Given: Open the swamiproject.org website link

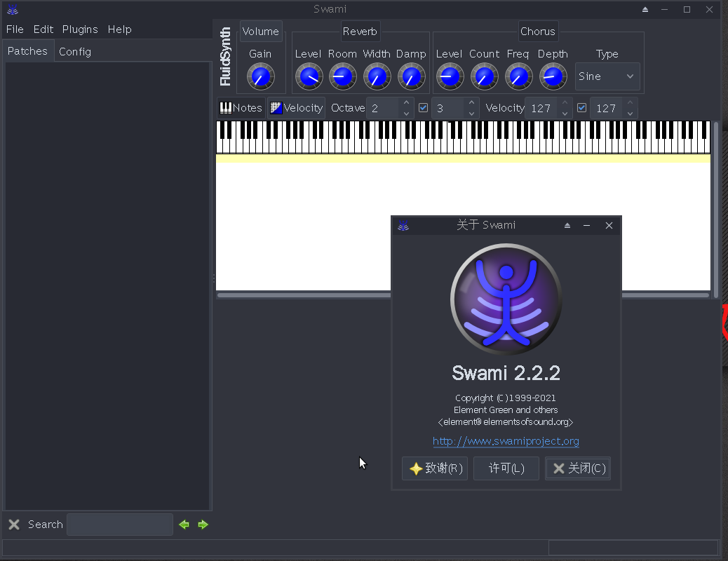Looking at the screenshot, I should tap(506, 440).
